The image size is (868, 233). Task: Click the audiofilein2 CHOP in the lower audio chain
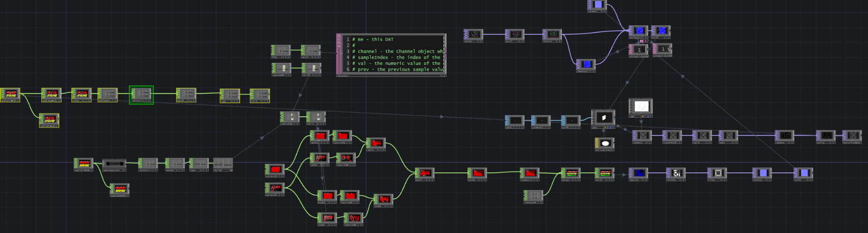pos(84,164)
